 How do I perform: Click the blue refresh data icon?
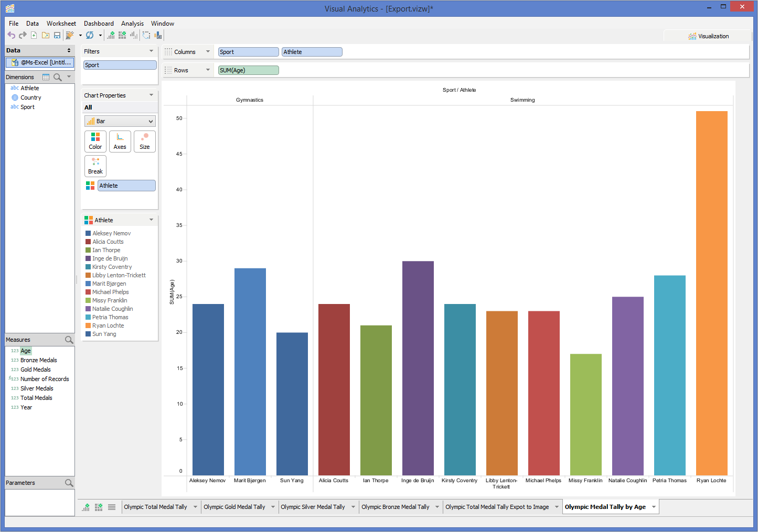coord(90,35)
